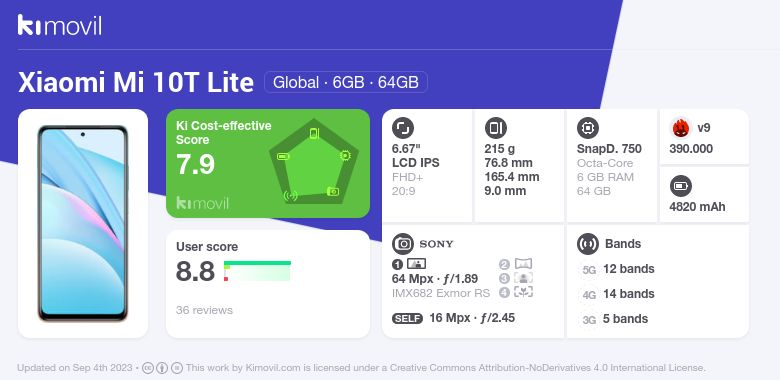Click the main camera icon beside SONY
The height and width of the screenshot is (380, 780).
tap(403, 244)
